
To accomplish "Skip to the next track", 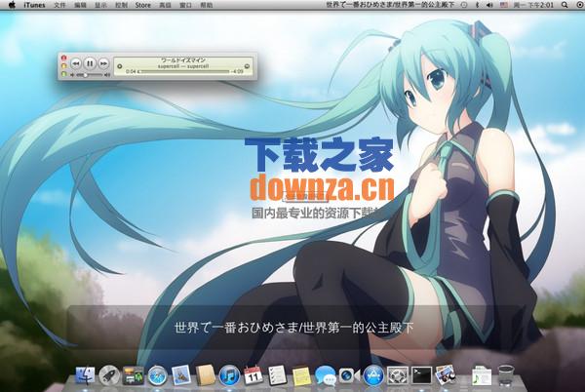I will [x=103, y=63].
